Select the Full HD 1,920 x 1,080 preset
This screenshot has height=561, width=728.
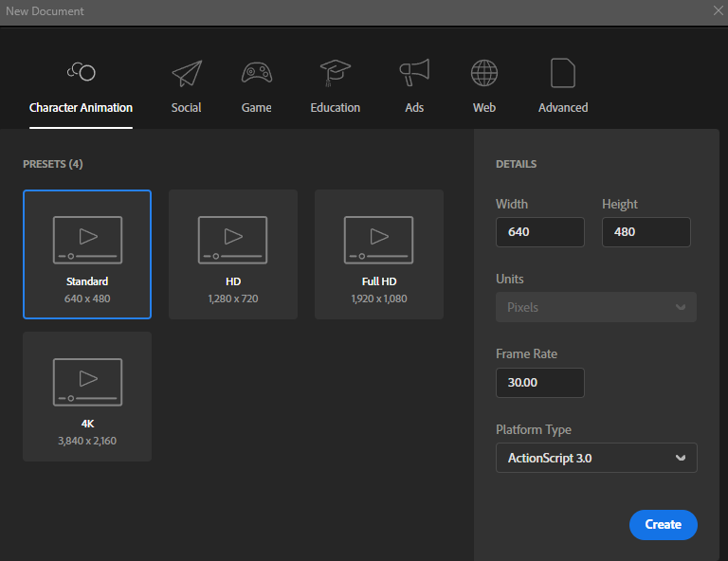point(379,254)
